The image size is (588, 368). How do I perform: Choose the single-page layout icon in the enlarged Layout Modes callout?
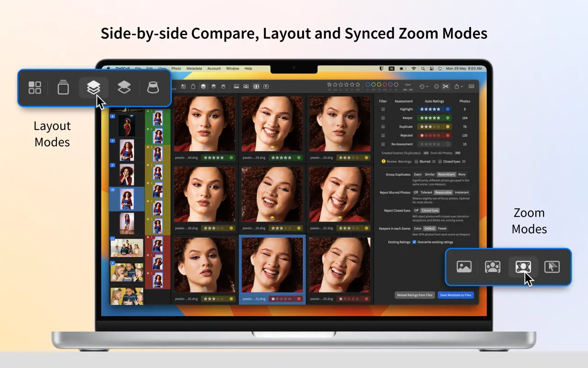[x=63, y=87]
